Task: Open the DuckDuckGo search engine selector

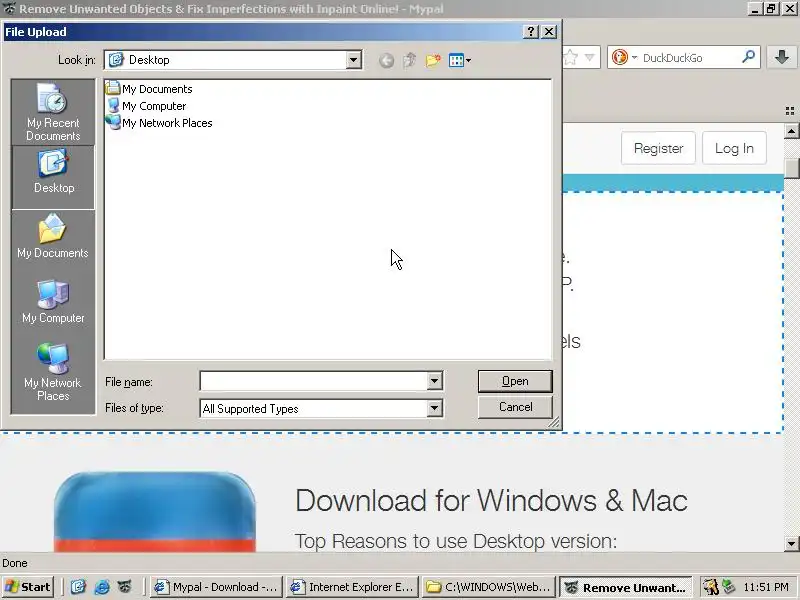Action: click(x=624, y=57)
